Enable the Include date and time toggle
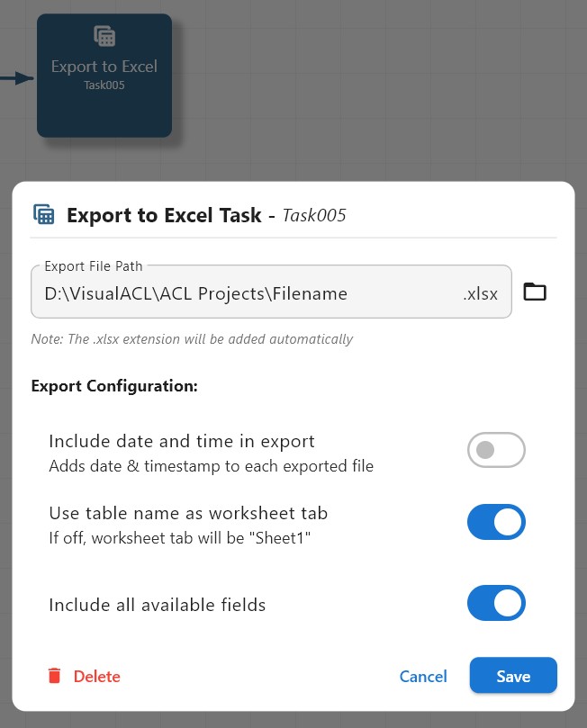Screen dimensions: 587x728 click(x=496, y=450)
